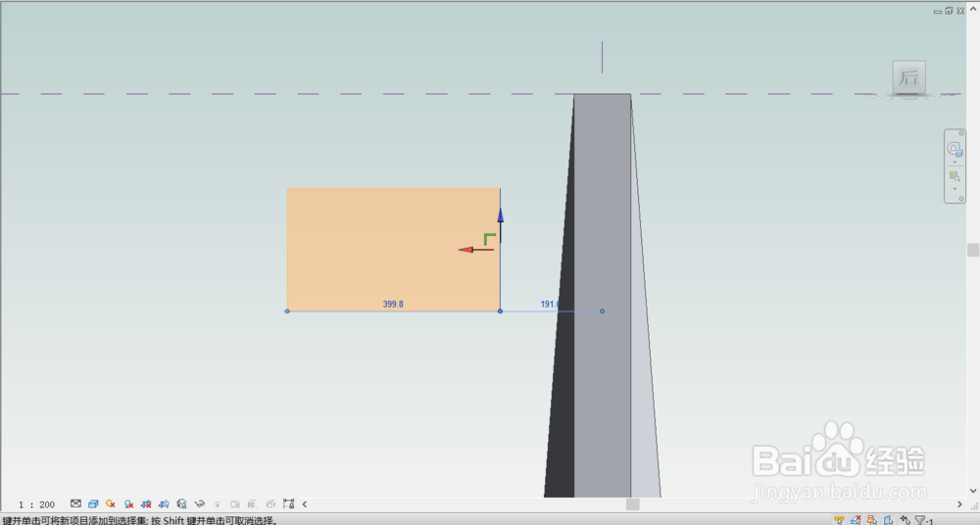Open unlocked 3D view house icon
Screen dimensions: 980x525
pos(182,503)
